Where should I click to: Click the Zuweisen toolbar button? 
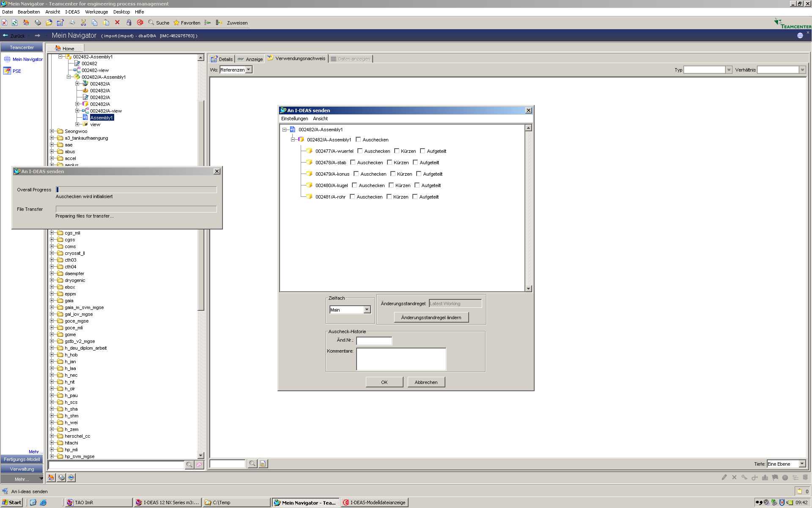coord(237,23)
